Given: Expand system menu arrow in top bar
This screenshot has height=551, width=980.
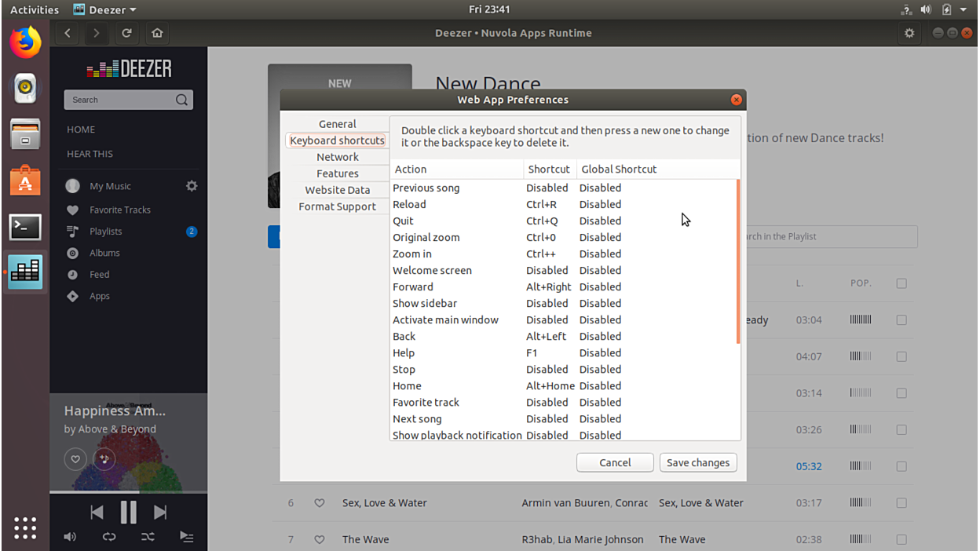Looking at the screenshot, I should [x=964, y=9].
